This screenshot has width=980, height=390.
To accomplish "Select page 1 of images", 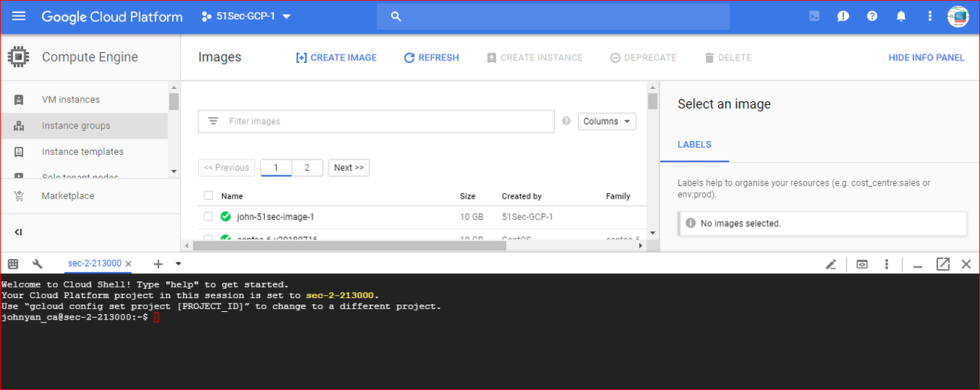I will [x=276, y=168].
